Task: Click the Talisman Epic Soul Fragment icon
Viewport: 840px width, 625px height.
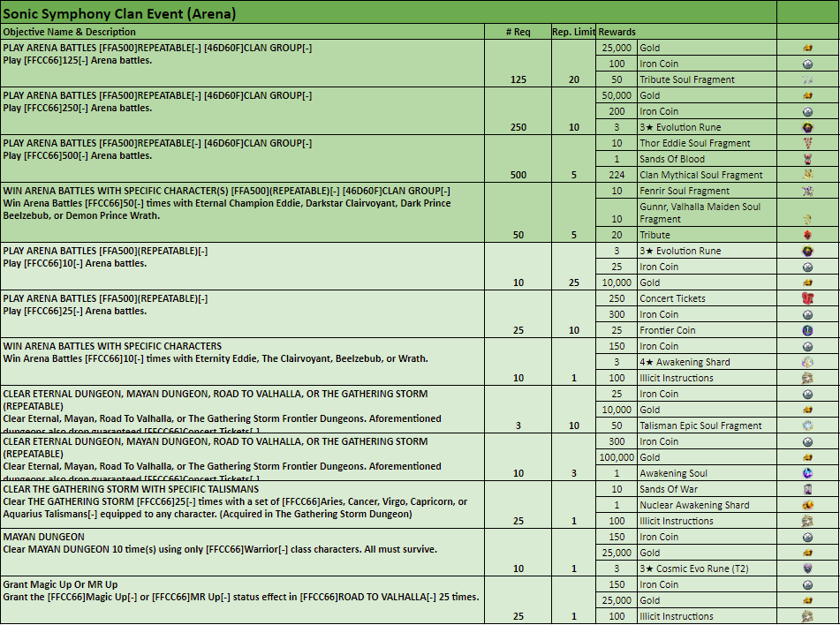Action: (x=807, y=425)
